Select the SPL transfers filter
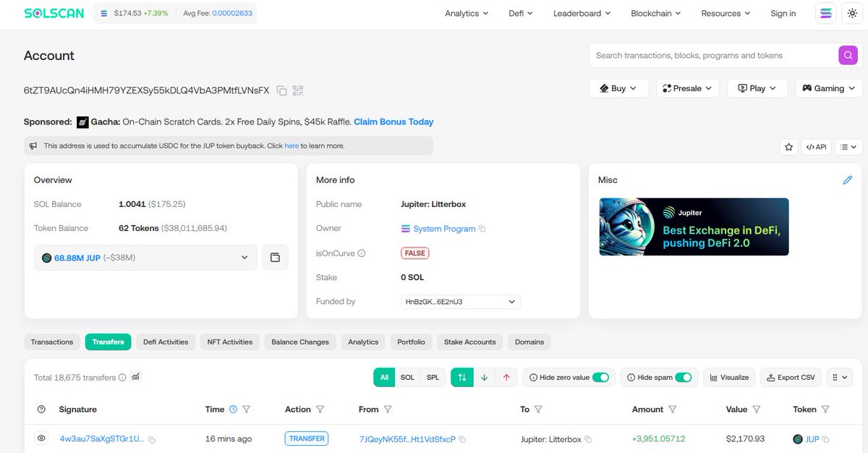868x453 pixels. (x=433, y=377)
